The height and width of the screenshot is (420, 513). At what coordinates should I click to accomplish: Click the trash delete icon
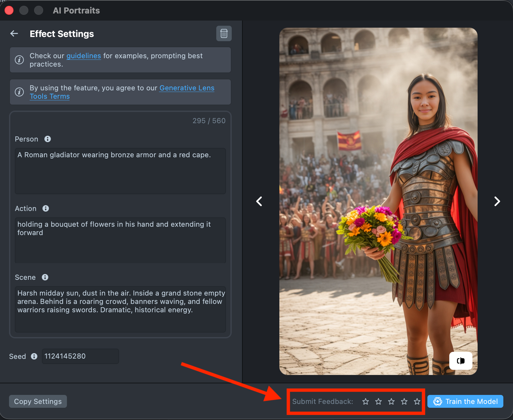[224, 33]
